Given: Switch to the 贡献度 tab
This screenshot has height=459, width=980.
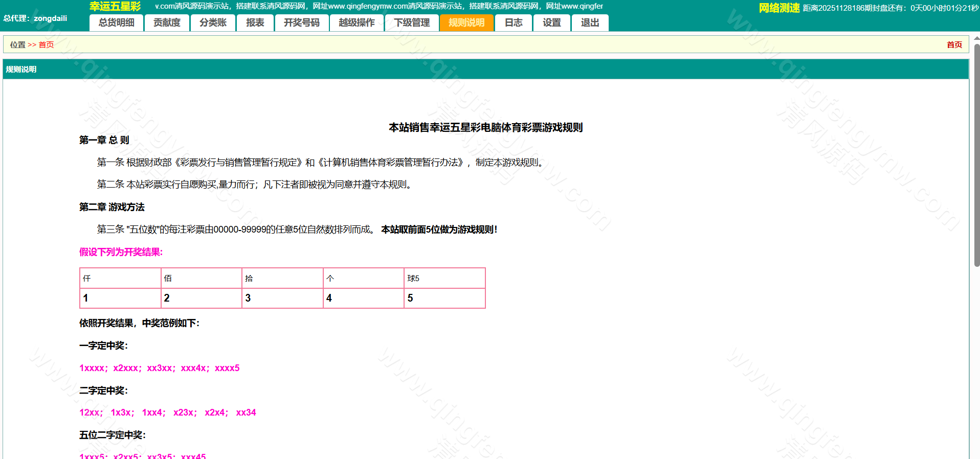Looking at the screenshot, I should tap(167, 23).
